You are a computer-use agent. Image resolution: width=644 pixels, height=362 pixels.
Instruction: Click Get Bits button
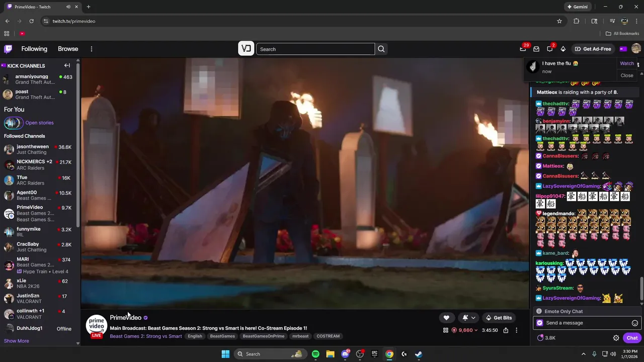(x=498, y=318)
